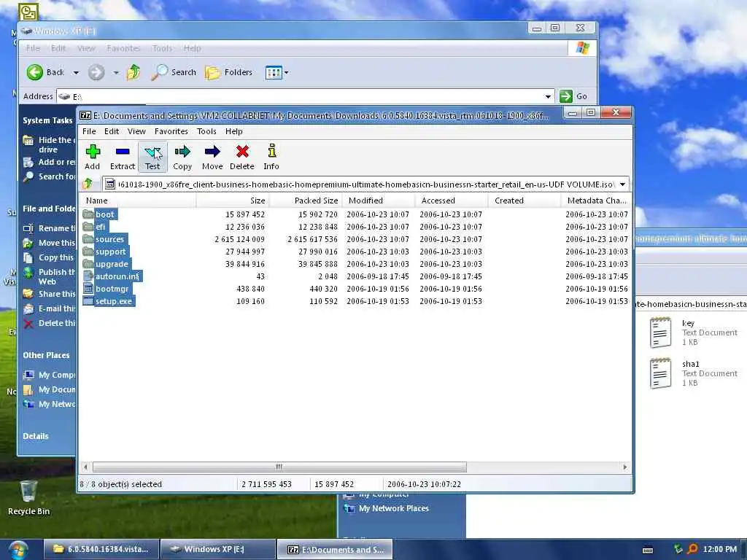This screenshot has height=560, width=747.
Task: Switch to the 6.0.5840.16384.vista taskbar item
Action: pos(101,549)
